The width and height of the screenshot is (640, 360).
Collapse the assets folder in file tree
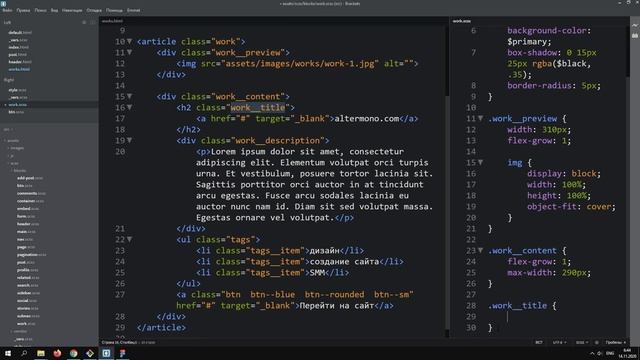click(12, 141)
